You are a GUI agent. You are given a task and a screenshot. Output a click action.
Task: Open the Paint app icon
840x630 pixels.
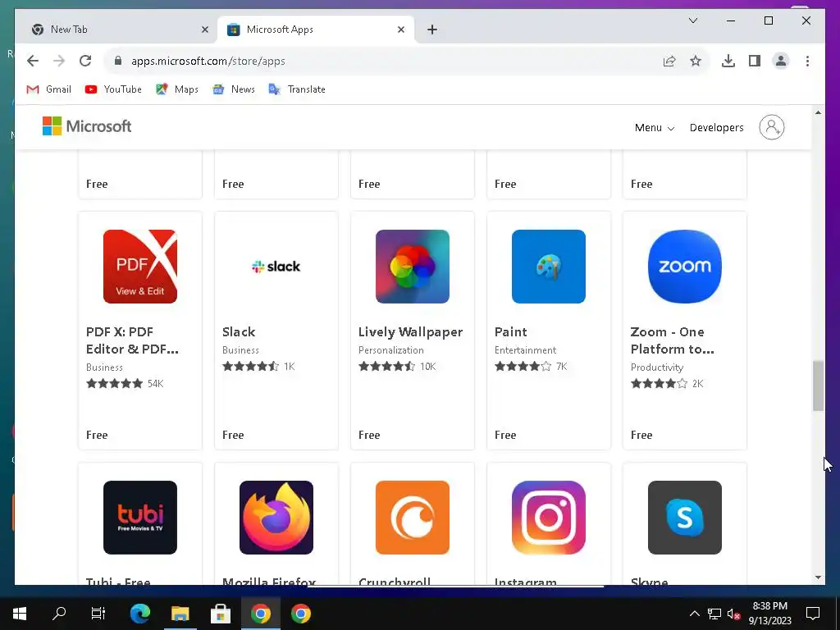click(x=548, y=267)
